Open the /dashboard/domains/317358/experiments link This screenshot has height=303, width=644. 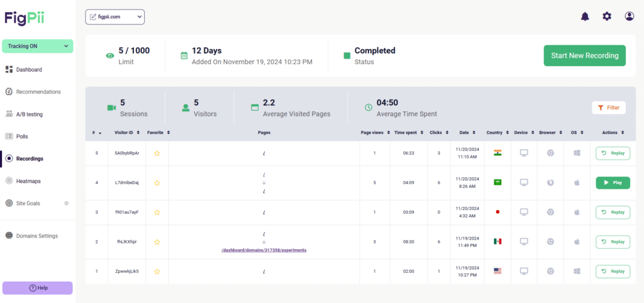264,250
